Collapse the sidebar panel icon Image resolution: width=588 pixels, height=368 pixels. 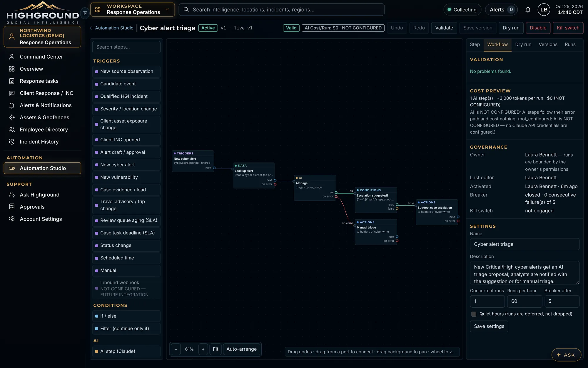[x=85, y=13]
